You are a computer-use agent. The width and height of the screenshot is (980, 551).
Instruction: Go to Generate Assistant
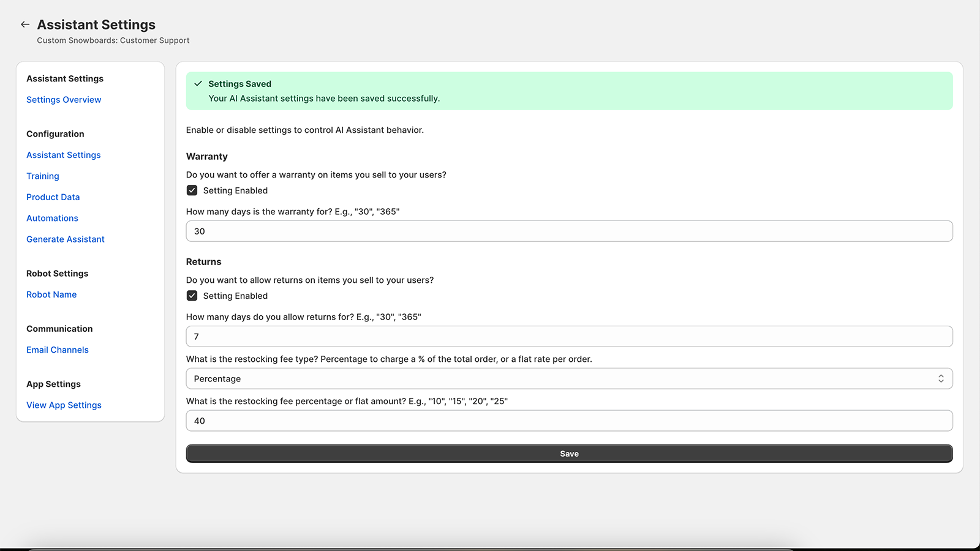65,239
